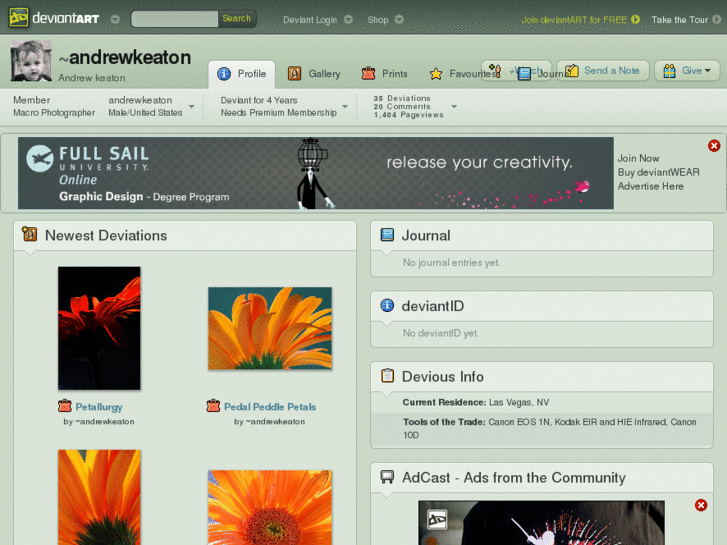Screen dimensions: 727x545
Task: Open the Pedal Peddle Petals thumbnail
Action: [x=270, y=328]
